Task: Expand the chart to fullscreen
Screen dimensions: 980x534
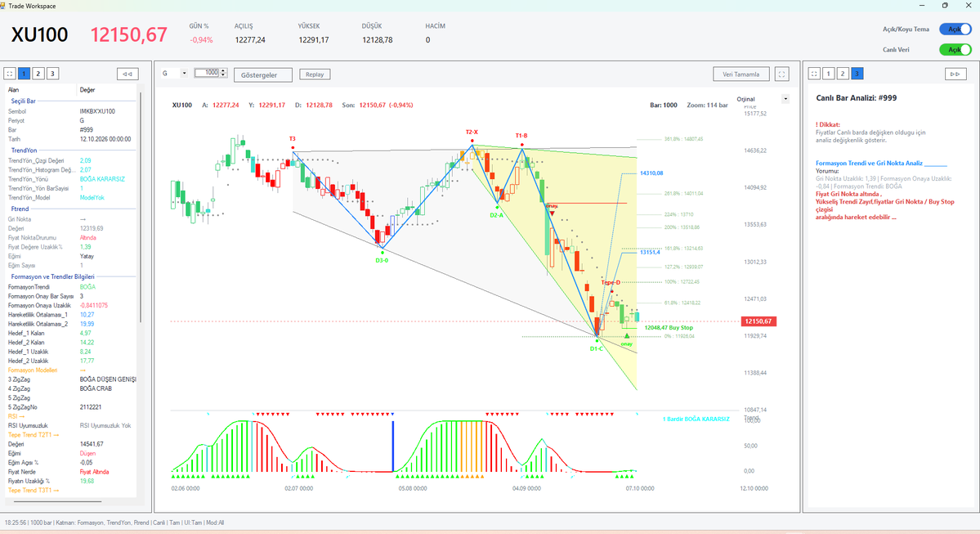Action: (781, 74)
